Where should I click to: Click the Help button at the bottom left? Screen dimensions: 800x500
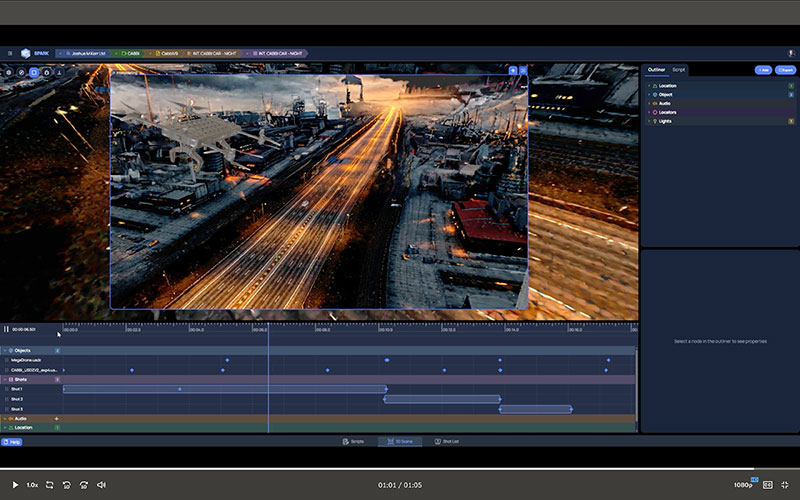coord(11,442)
